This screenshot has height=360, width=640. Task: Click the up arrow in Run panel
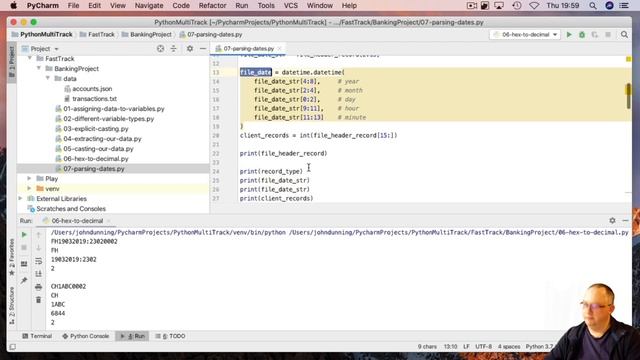[x=38, y=235]
